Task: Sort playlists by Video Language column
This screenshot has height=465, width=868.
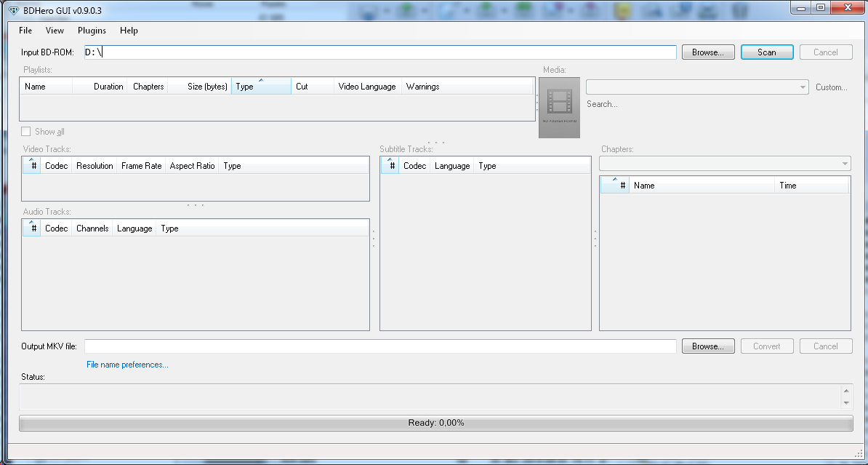Action: click(368, 87)
